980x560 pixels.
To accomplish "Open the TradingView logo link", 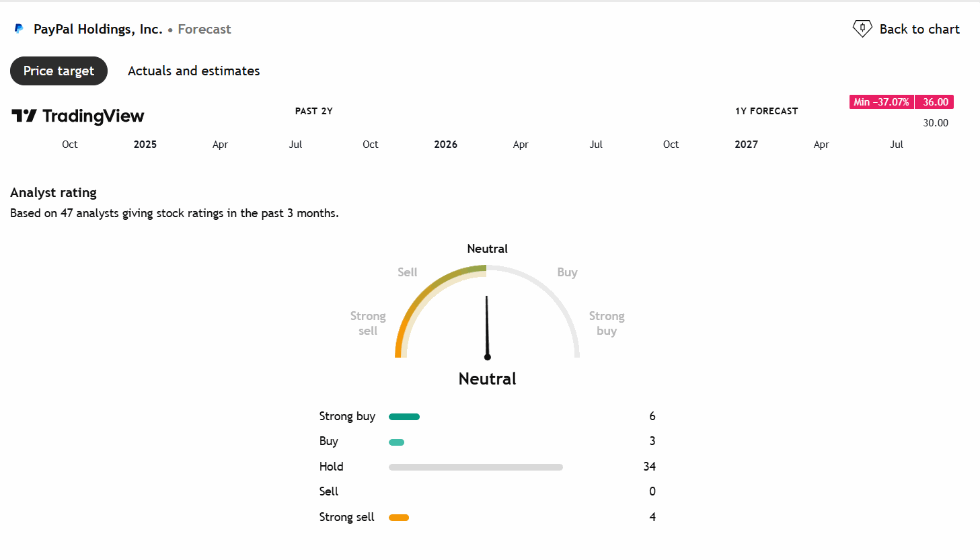I will (78, 116).
